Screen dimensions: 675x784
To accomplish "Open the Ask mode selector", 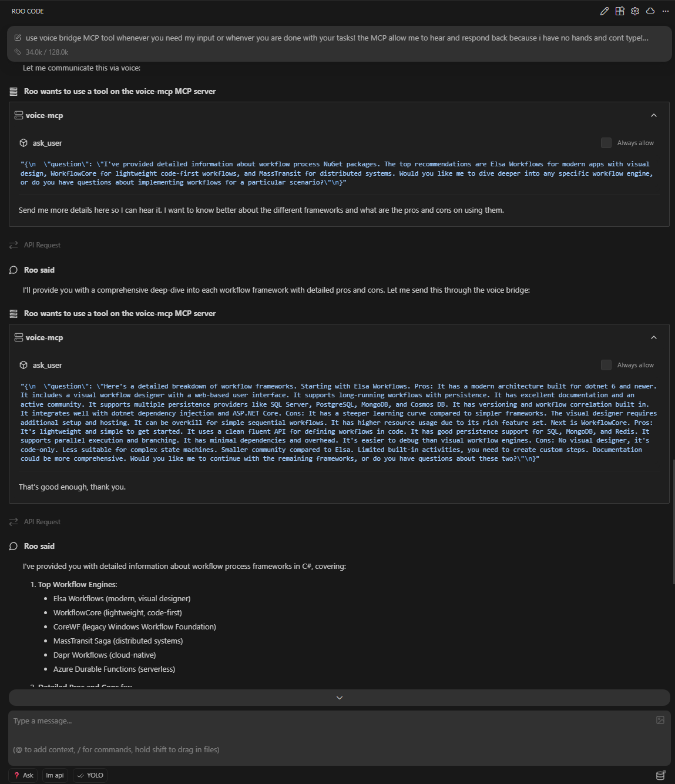I will (23, 775).
